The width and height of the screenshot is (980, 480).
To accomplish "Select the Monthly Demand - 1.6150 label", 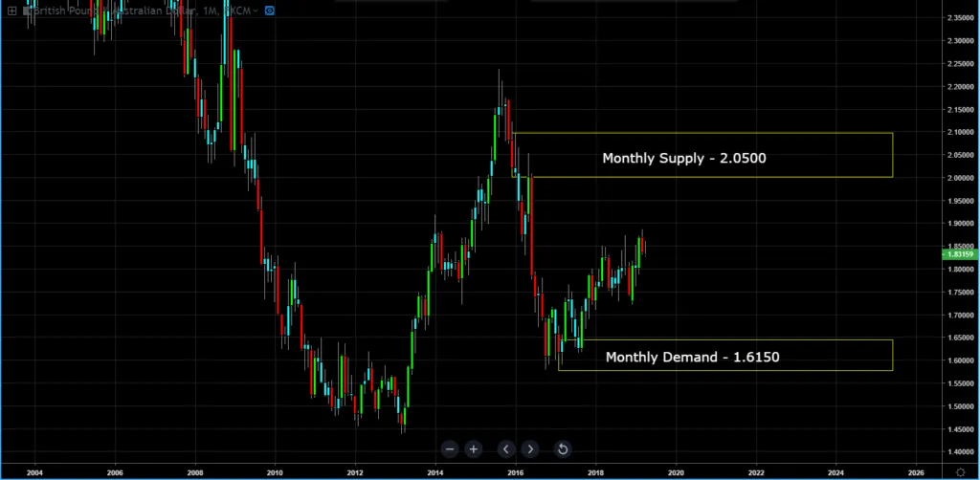I will 693,357.
